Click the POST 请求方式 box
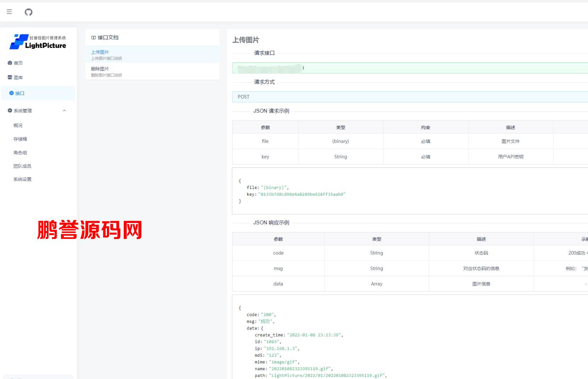Screen dimensions: 588x379 point(410,97)
